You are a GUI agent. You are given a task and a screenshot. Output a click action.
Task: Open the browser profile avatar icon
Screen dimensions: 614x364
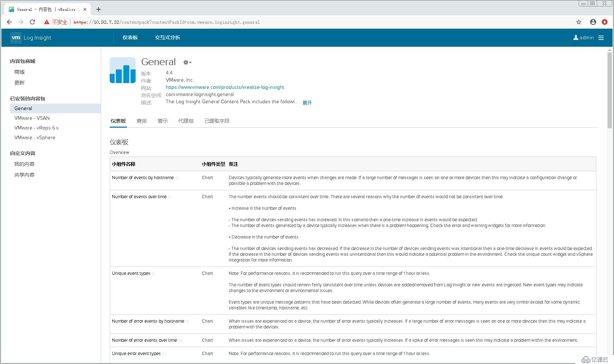click(x=593, y=22)
